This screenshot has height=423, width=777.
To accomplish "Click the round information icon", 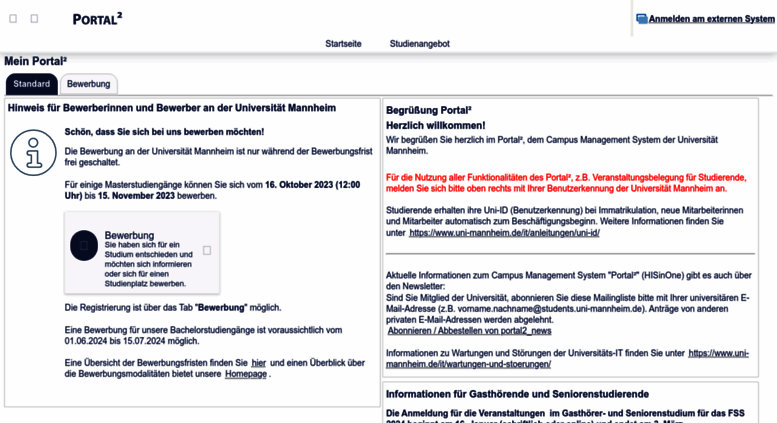I will click(33, 153).
